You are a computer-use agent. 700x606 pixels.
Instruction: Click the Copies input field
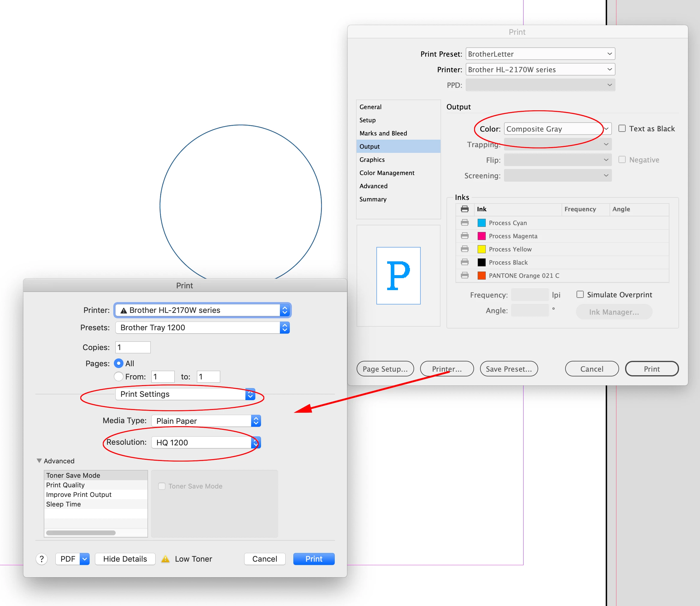click(x=132, y=347)
